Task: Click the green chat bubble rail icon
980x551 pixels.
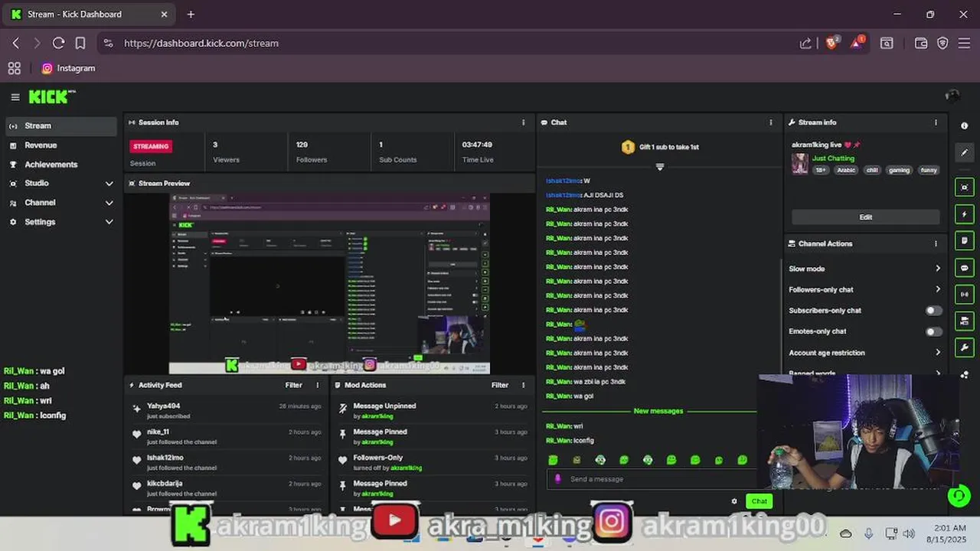Action: pos(964,268)
